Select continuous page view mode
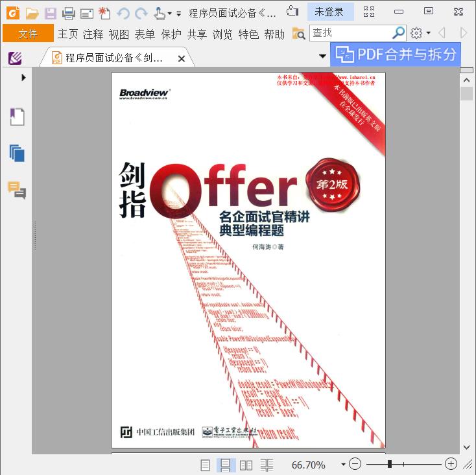This screenshot has width=476, height=475. coord(225,465)
